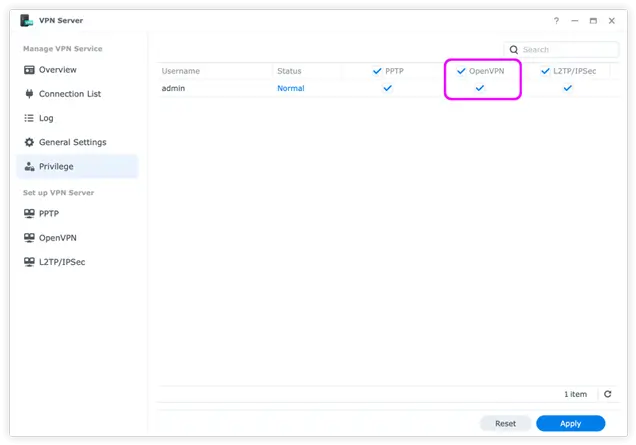
Task: Click the Apply button
Action: [x=570, y=423]
